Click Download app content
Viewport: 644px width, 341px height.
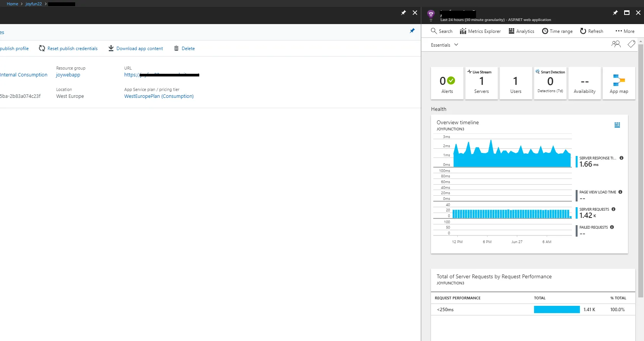pyautogui.click(x=136, y=49)
